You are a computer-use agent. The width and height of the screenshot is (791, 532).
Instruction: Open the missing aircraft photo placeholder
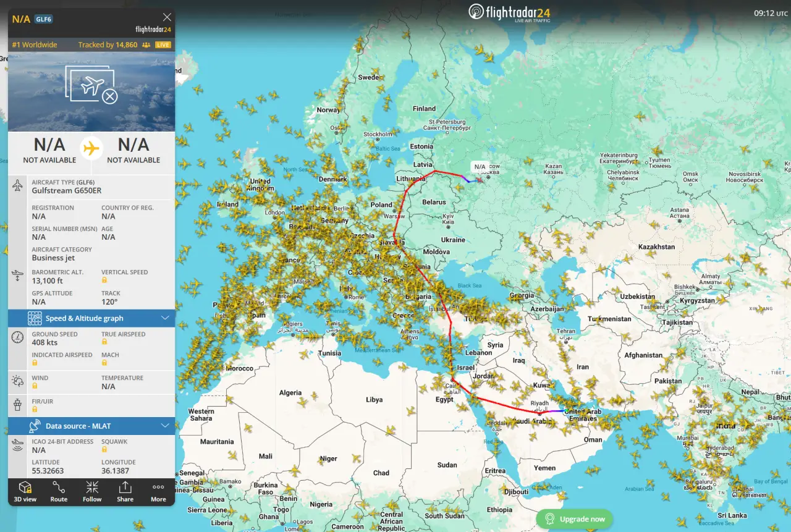tap(91, 85)
